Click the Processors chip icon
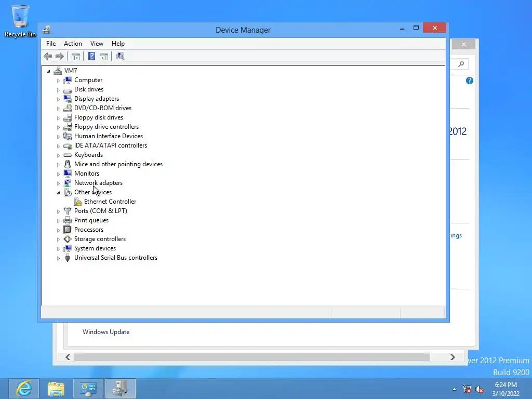532x399 pixels. 68,230
